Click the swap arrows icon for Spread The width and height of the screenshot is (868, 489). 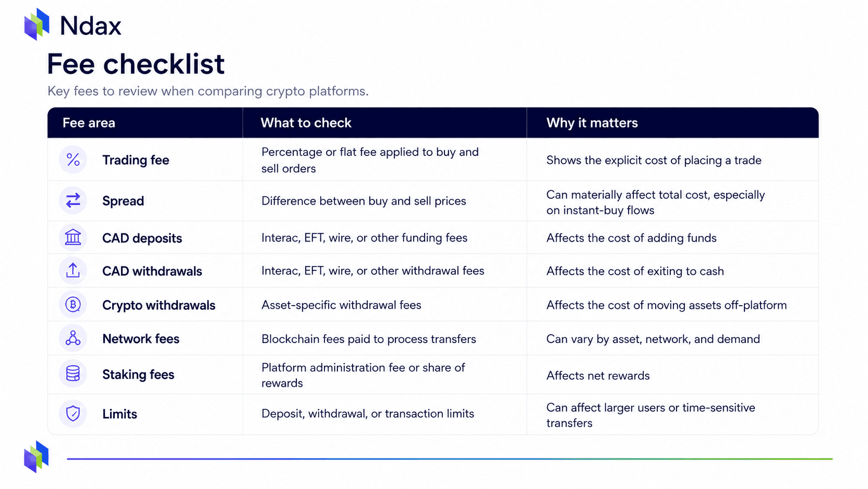[73, 201]
